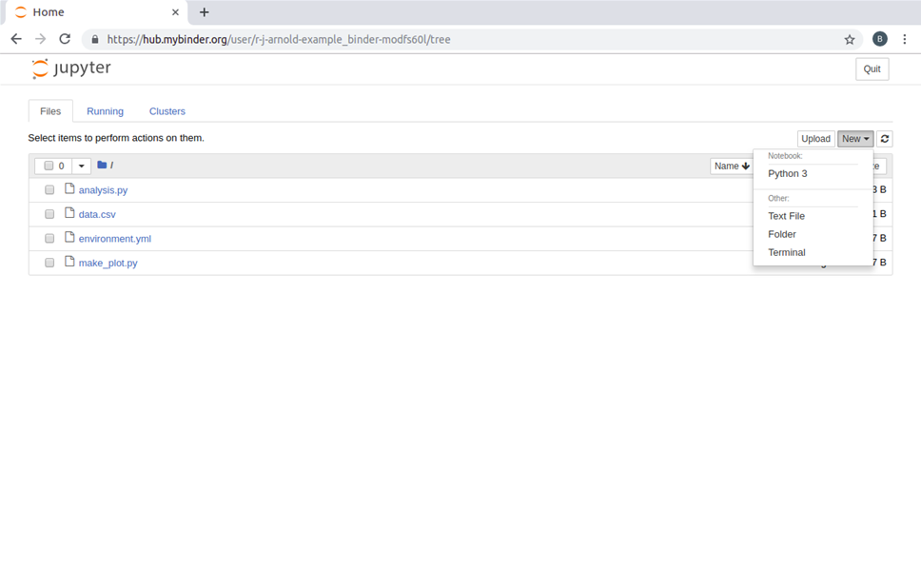Choose Python 3 from the New menu
The height and width of the screenshot is (588, 921).
787,174
